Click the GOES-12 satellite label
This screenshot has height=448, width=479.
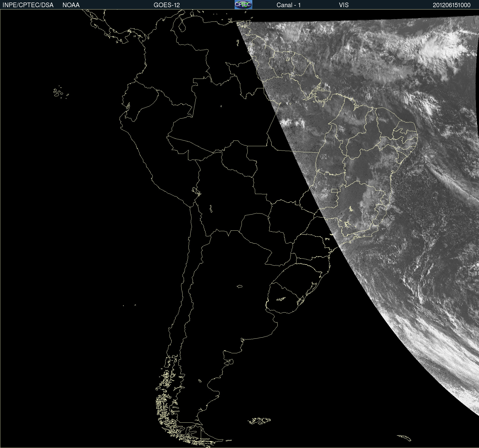point(167,5)
